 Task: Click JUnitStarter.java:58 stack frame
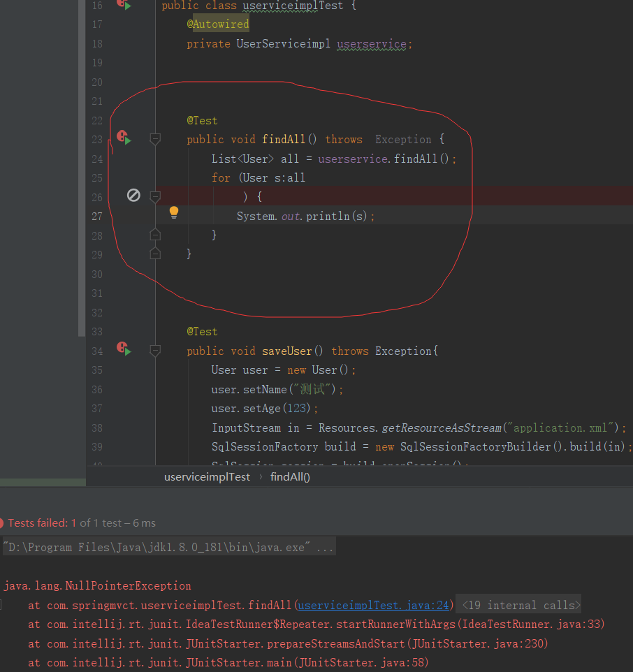coord(361,663)
